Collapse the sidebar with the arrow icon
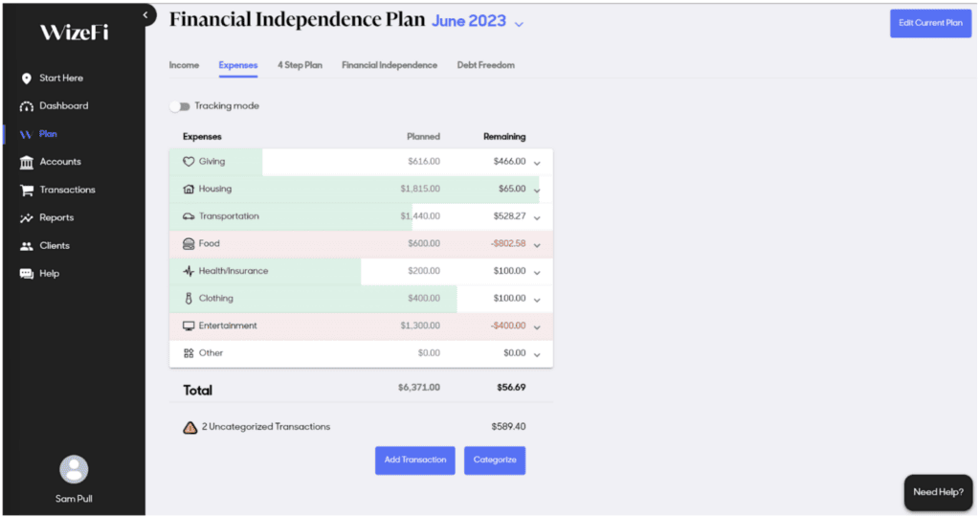Image resolution: width=980 pixels, height=517 pixels. coord(145,15)
